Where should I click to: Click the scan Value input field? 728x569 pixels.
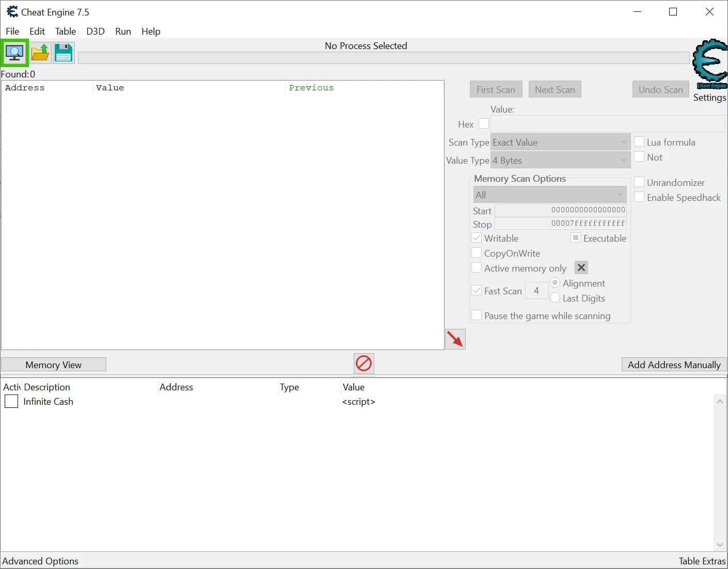(608, 123)
